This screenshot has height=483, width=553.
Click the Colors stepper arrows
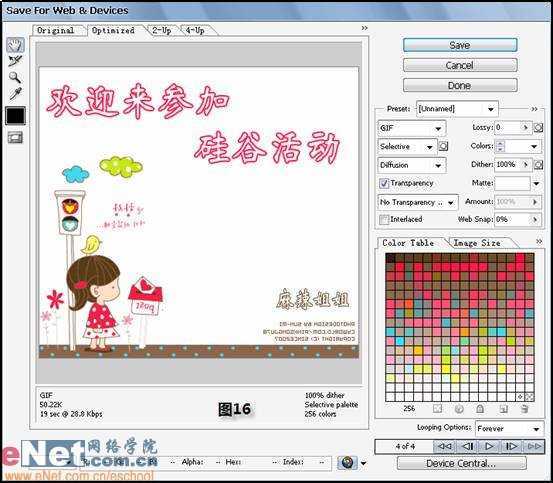(x=500, y=146)
